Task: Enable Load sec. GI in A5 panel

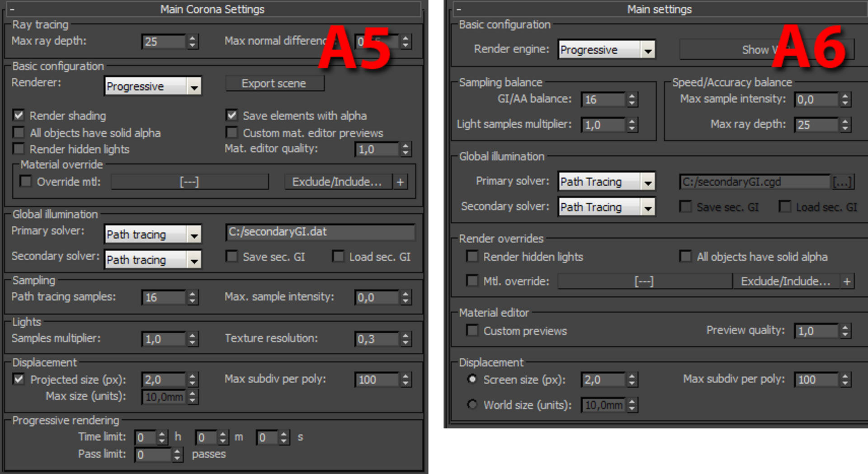Action: [338, 256]
